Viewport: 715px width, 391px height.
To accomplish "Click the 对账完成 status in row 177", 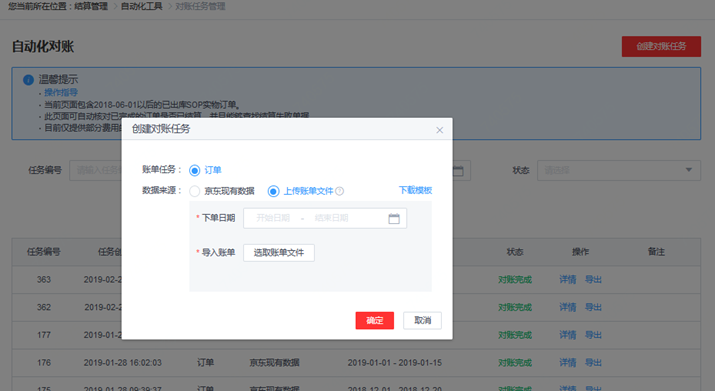I will coord(515,335).
